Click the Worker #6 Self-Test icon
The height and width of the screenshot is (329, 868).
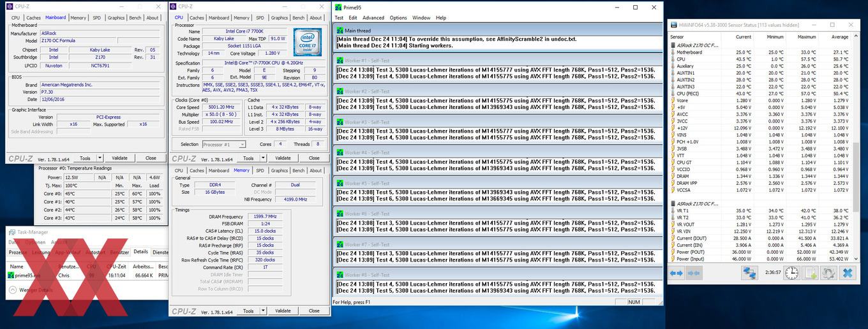[x=340, y=214]
